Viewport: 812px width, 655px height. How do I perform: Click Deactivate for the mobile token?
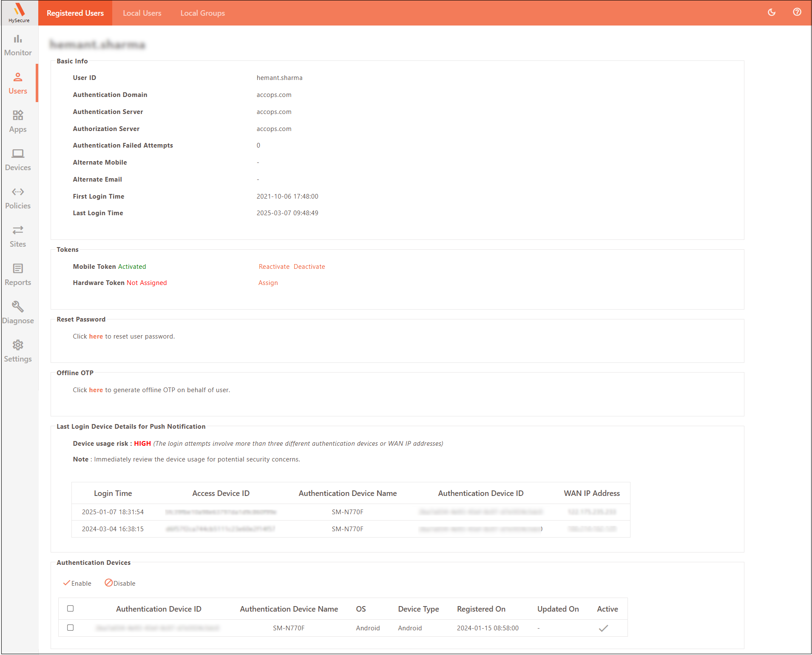309,267
